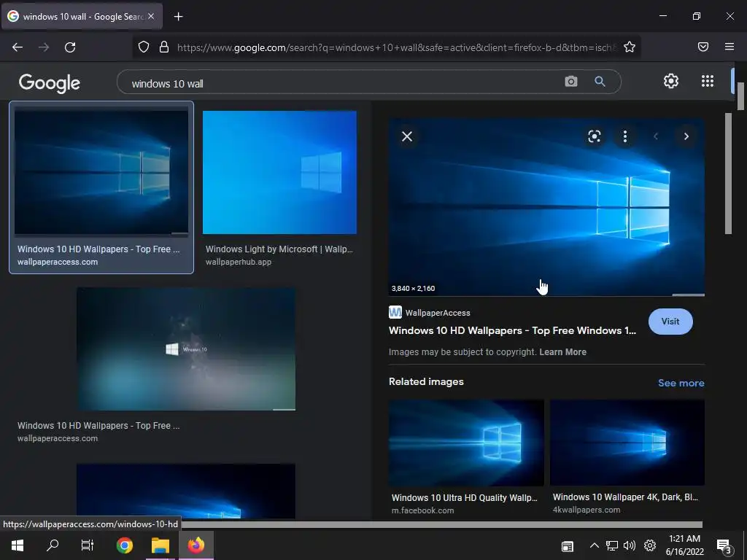Open the Windows Start menu
747x560 pixels.
click(x=18, y=545)
